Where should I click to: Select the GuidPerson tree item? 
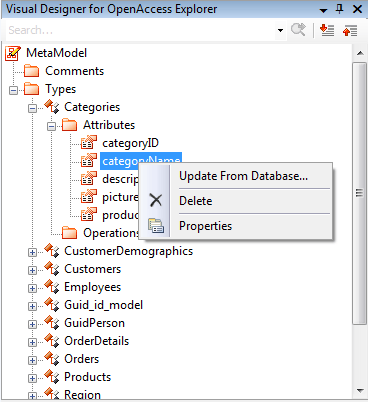coord(94,323)
